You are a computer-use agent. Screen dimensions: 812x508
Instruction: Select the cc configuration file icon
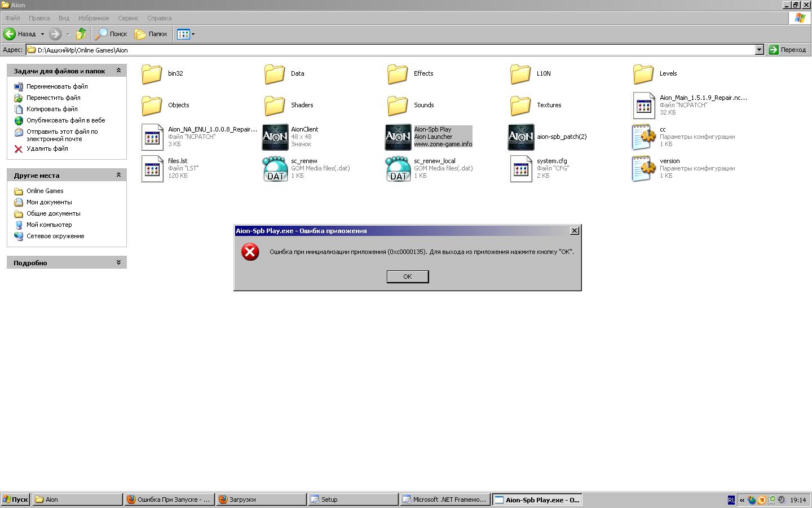click(644, 137)
